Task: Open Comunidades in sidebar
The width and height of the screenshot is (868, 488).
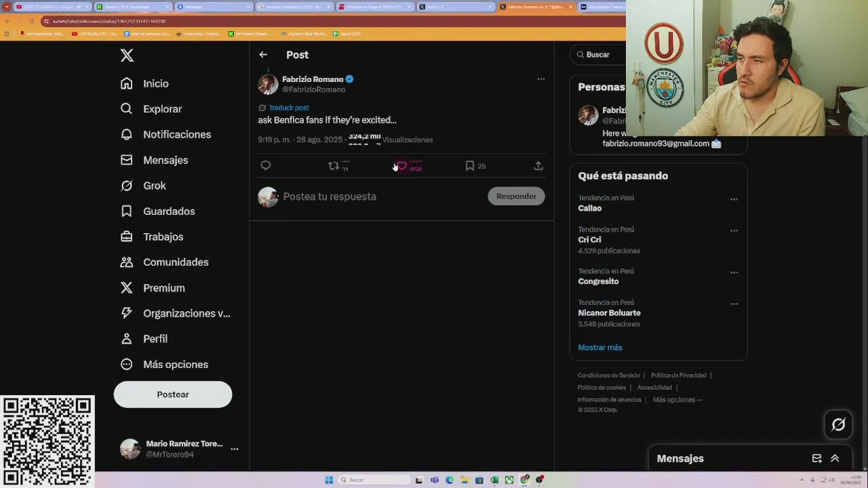Action: click(164, 262)
